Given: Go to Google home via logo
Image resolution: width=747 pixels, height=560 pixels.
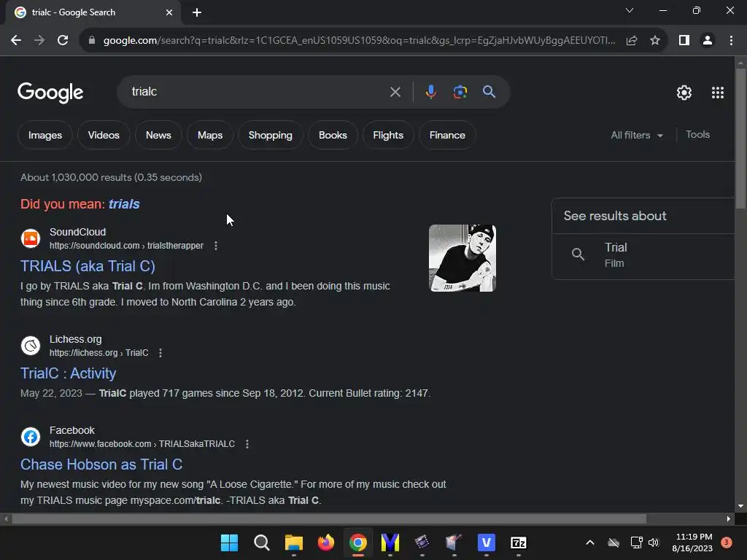Looking at the screenshot, I should [x=50, y=93].
